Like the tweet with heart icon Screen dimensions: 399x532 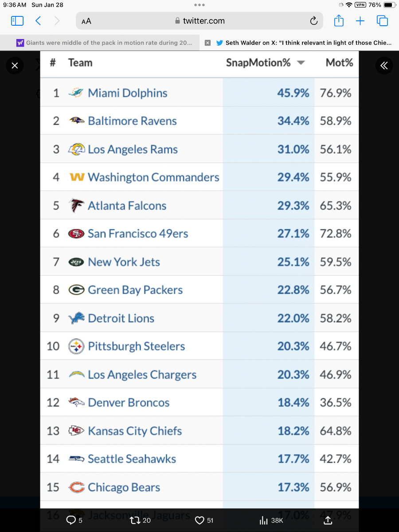coord(199,520)
